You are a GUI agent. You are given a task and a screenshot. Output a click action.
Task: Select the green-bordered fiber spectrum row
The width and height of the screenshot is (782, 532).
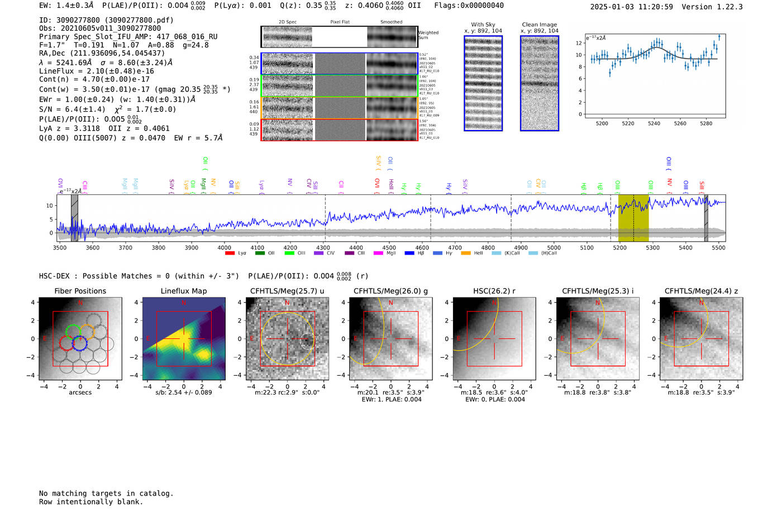click(x=340, y=86)
